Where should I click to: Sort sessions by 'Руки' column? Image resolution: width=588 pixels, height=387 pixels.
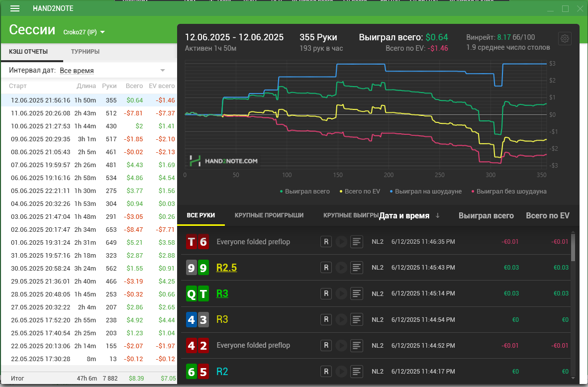[109, 86]
